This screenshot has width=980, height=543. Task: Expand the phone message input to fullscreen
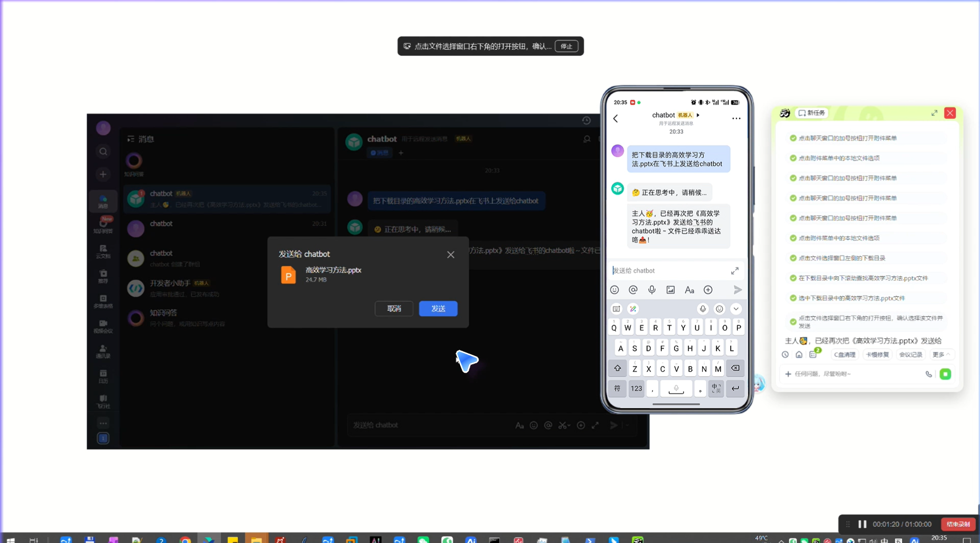(x=735, y=271)
